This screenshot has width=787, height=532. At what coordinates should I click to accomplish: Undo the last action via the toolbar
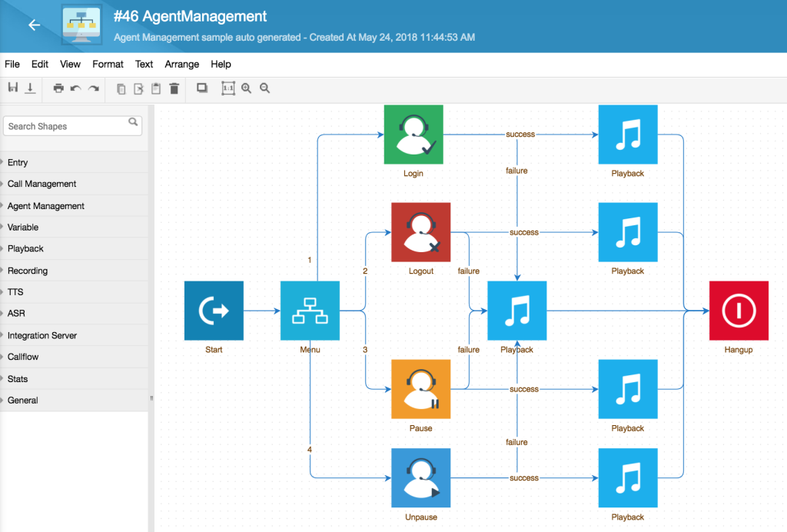[x=76, y=88]
